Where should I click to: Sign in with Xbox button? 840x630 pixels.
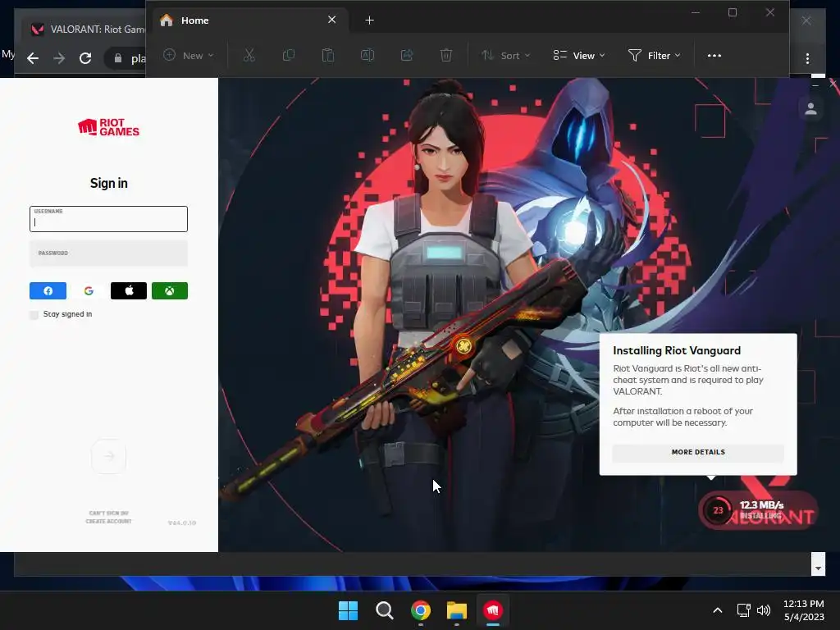[x=169, y=291]
